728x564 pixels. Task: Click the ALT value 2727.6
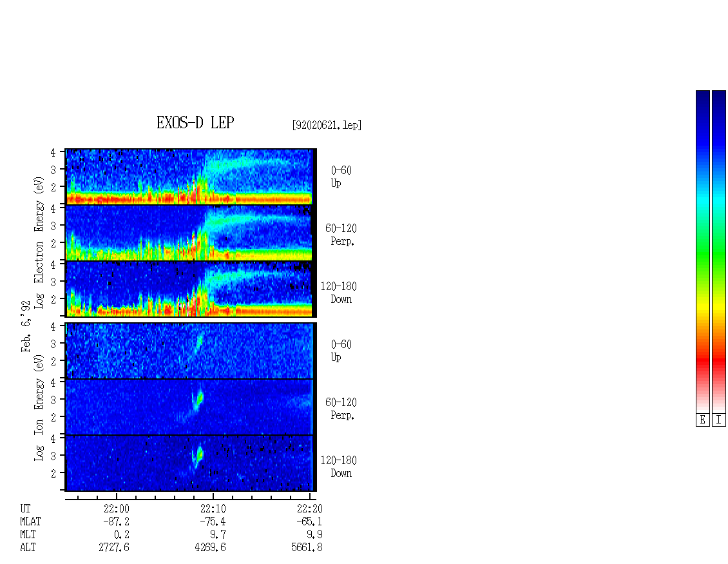click(114, 548)
